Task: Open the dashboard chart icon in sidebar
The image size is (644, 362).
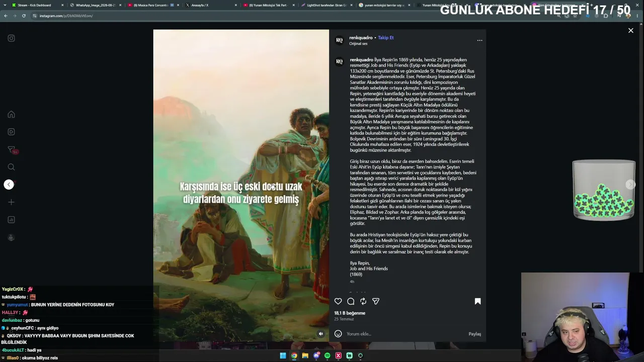Action: click(11, 220)
